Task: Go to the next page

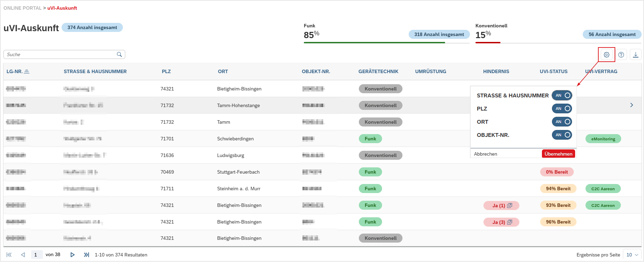Action: [72, 255]
